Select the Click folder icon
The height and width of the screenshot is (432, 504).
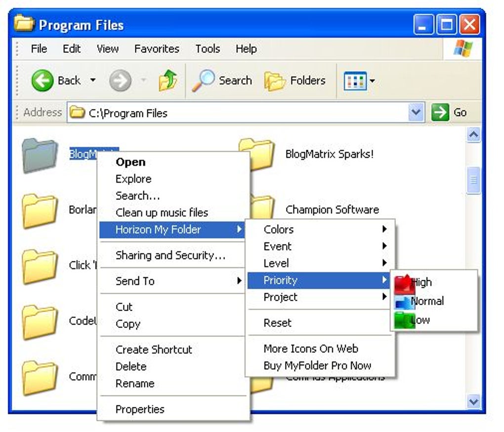[40, 267]
